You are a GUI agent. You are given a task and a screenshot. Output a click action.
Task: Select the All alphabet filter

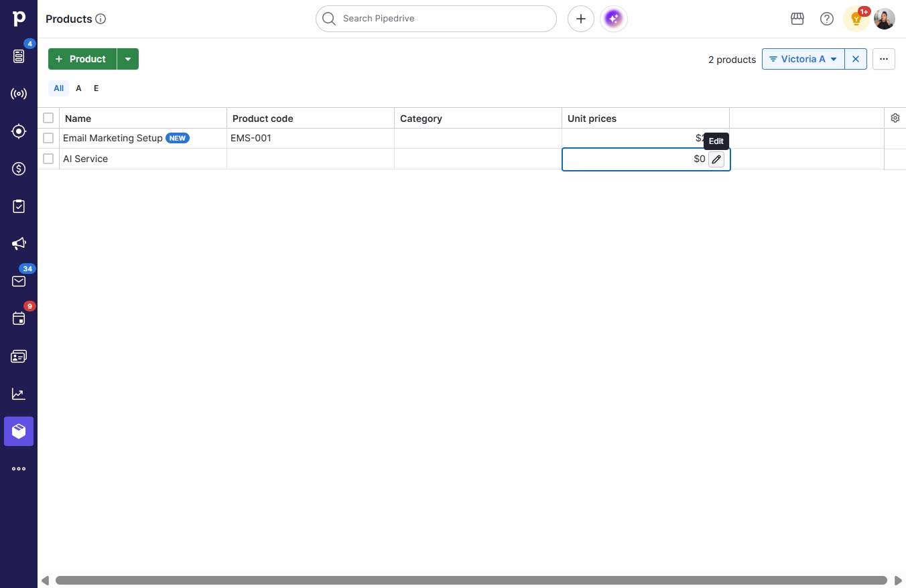(x=59, y=88)
